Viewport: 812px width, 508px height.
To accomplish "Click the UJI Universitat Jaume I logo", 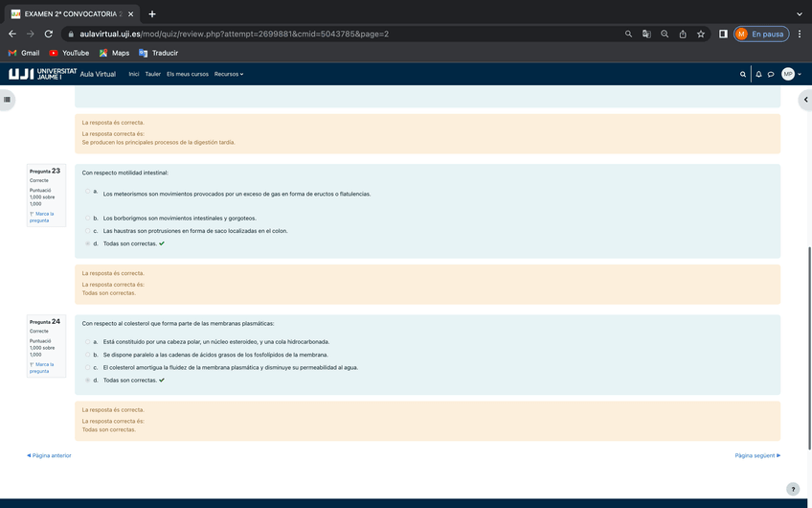I will point(42,74).
